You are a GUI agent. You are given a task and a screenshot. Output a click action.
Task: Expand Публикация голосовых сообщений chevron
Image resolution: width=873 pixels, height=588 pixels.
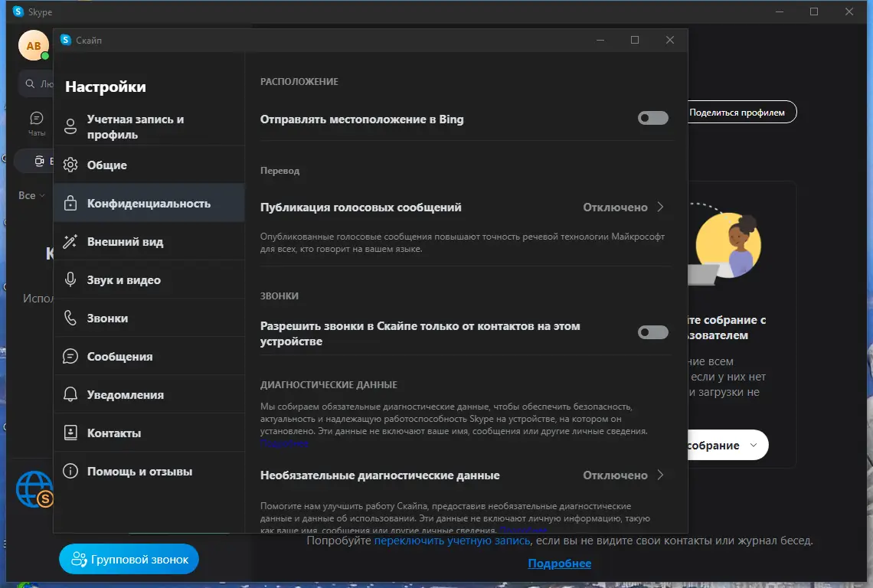pyautogui.click(x=660, y=207)
